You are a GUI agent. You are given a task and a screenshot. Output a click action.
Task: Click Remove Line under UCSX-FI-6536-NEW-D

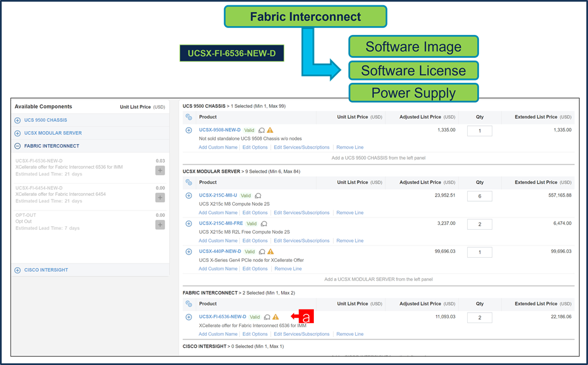click(350, 334)
